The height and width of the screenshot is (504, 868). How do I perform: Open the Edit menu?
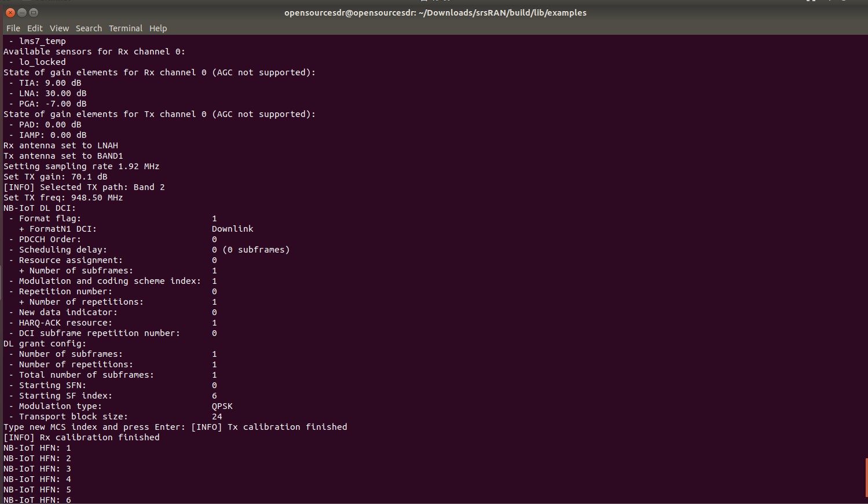tap(35, 28)
